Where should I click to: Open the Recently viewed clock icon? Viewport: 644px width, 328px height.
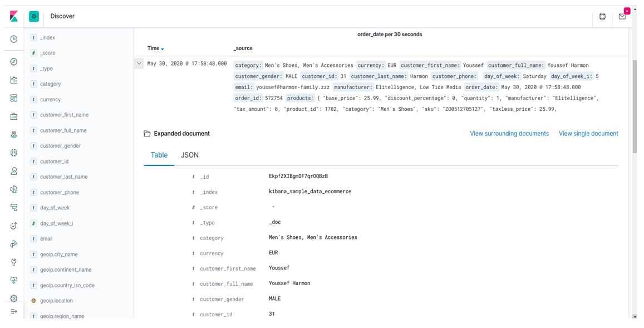[x=13, y=39]
